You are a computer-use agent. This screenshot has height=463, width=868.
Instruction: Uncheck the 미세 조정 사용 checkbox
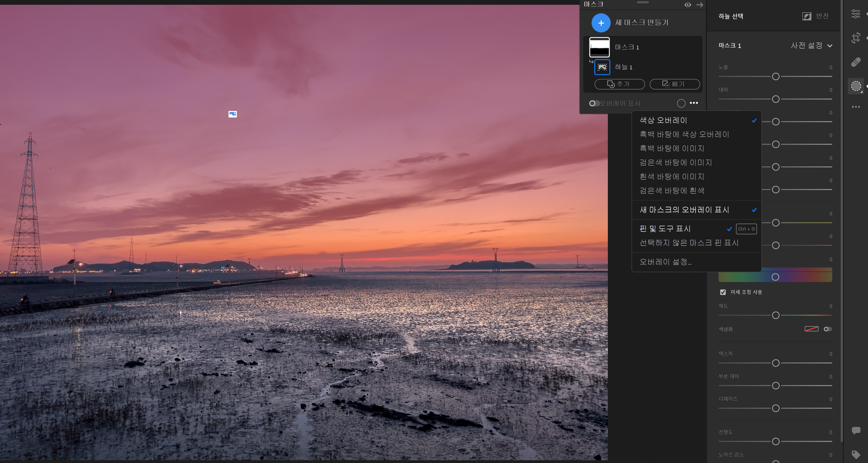723,292
